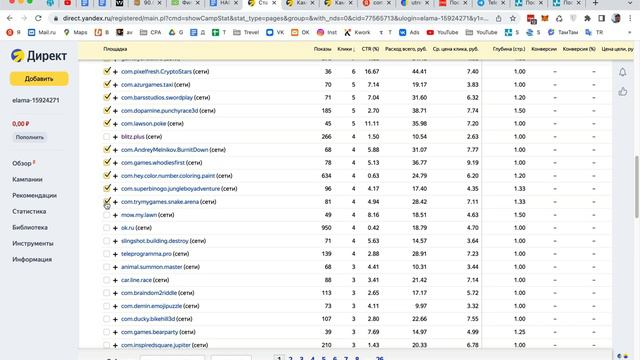
Task: Open the browser extensions puzzle icon
Action: click(x=587, y=18)
